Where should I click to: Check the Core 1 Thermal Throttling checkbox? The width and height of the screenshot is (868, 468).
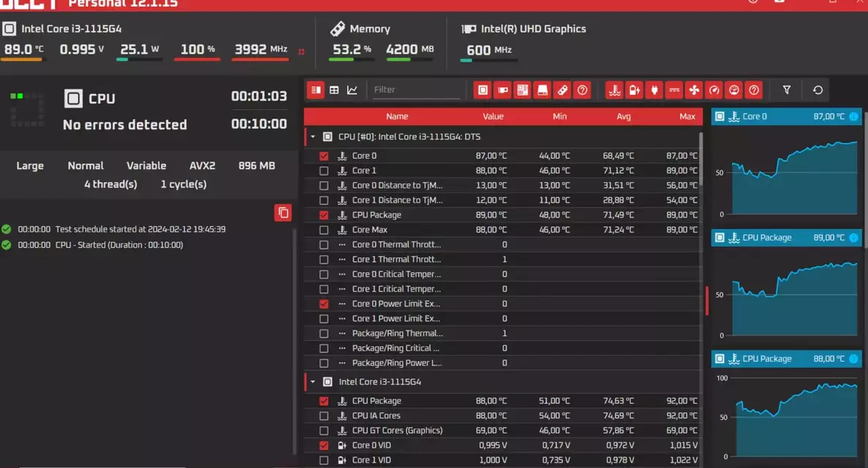[323, 260]
